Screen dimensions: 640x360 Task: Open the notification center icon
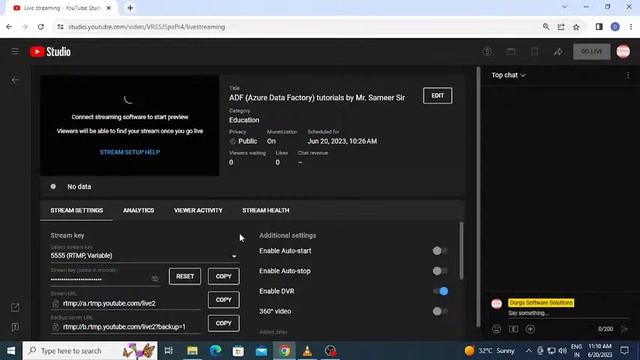[624, 351]
